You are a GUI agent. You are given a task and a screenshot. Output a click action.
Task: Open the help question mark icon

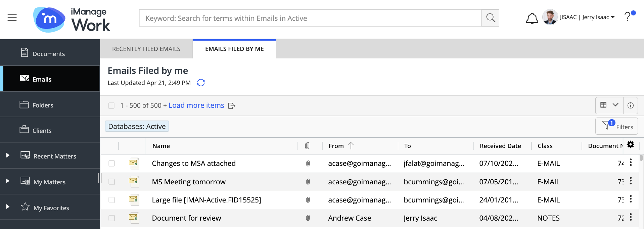point(627,16)
